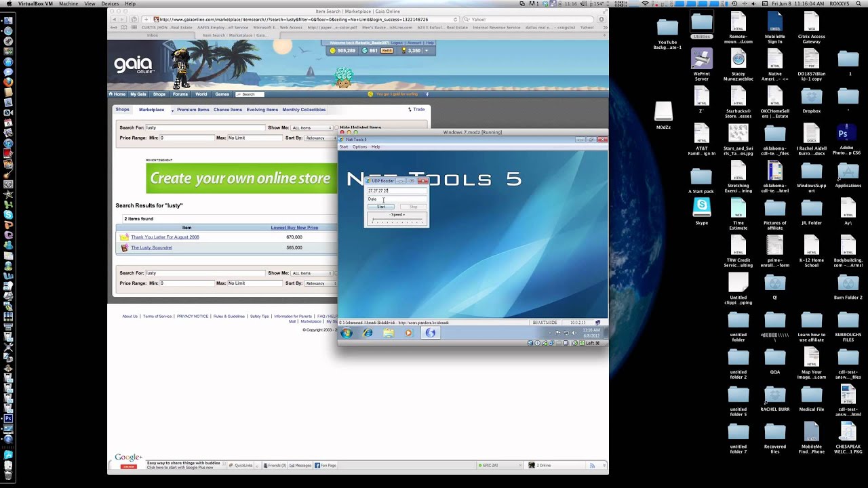
Task: Open Net Tools Options menu
Action: coord(359,146)
